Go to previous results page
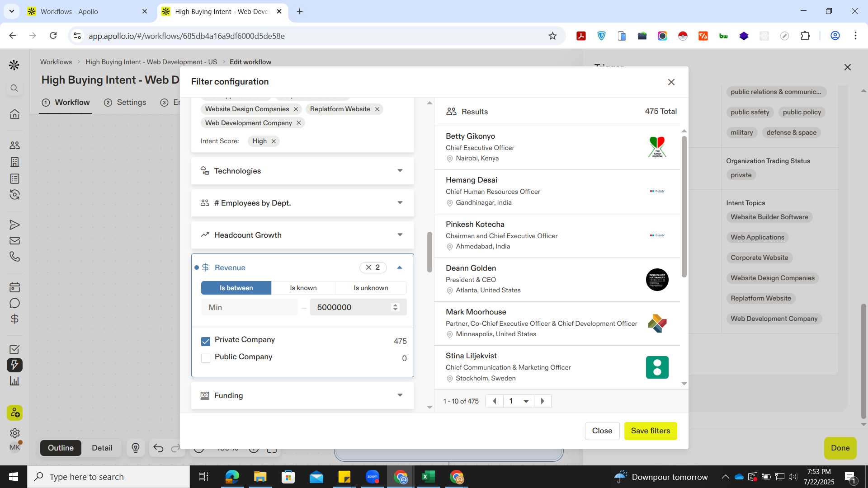 coord(494,401)
